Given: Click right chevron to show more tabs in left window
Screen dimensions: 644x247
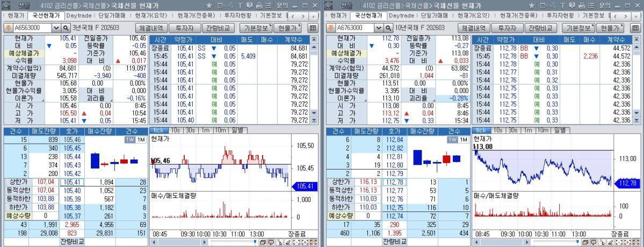Looking at the screenshot, I should 303,16.
